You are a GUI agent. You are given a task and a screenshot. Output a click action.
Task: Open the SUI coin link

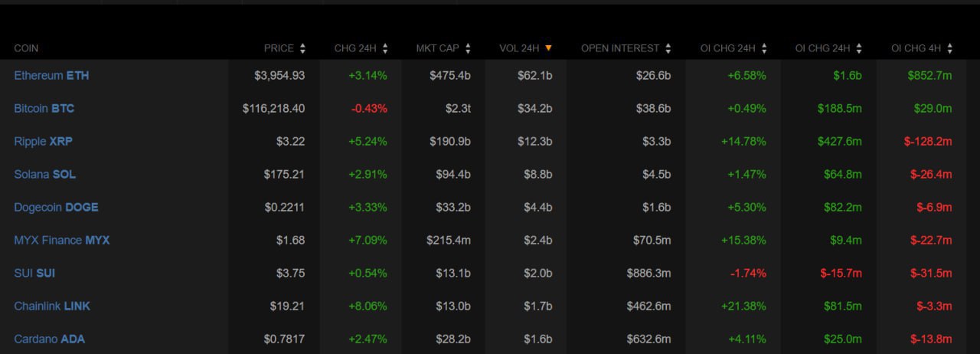[34, 273]
